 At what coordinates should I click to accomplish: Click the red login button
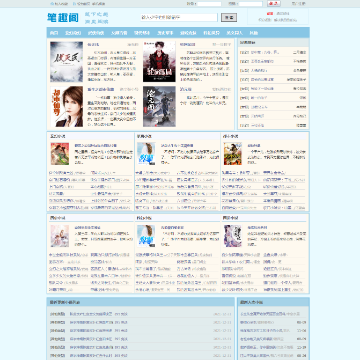point(274,4)
